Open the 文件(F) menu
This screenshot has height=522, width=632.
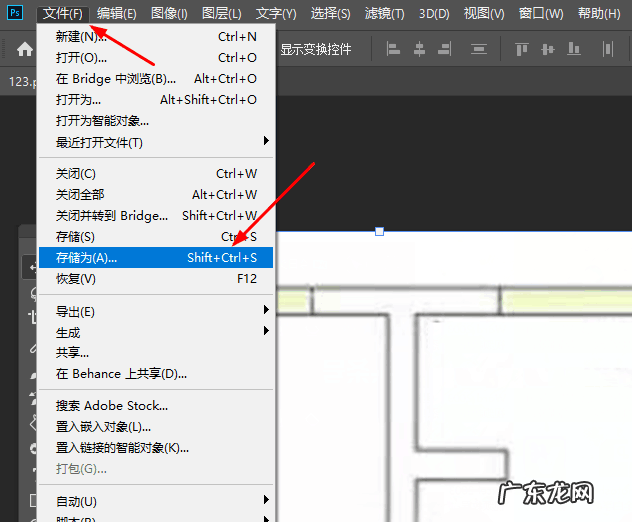tap(63, 14)
